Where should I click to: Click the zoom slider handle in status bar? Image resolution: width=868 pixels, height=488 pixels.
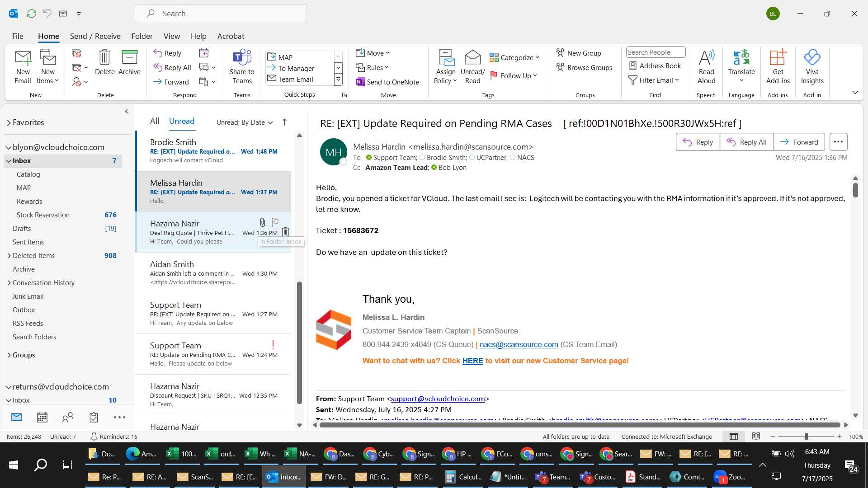[806, 436]
